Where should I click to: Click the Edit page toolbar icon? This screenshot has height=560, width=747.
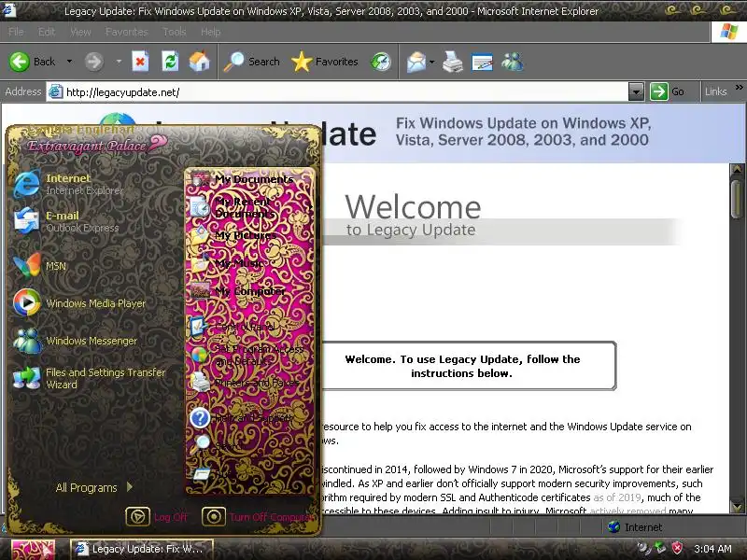tap(482, 62)
